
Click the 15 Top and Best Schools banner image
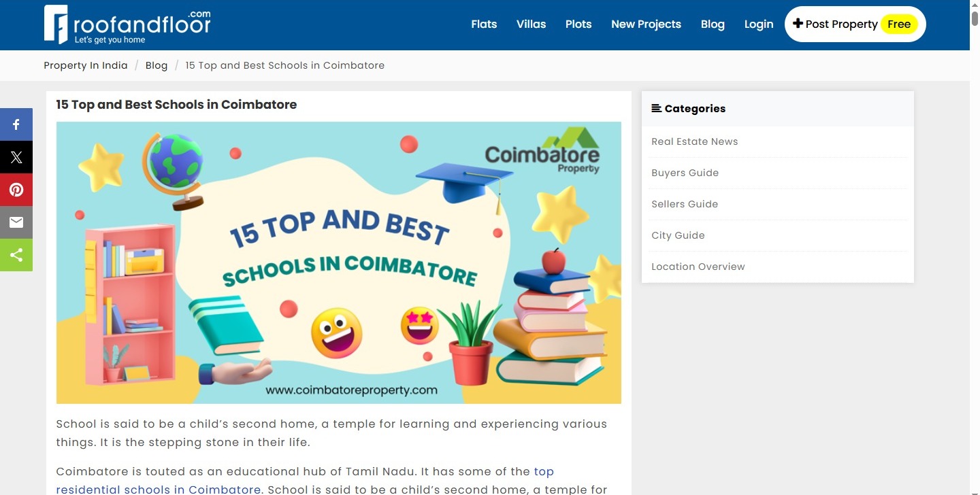tap(339, 262)
